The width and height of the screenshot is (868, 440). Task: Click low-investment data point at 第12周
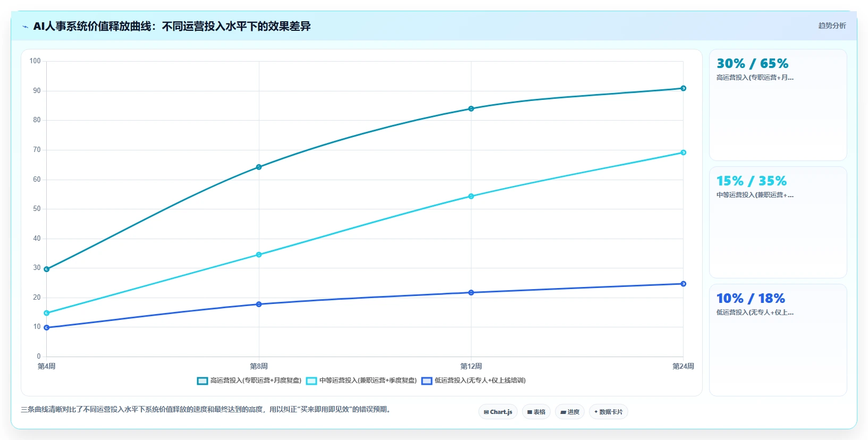[x=471, y=293]
